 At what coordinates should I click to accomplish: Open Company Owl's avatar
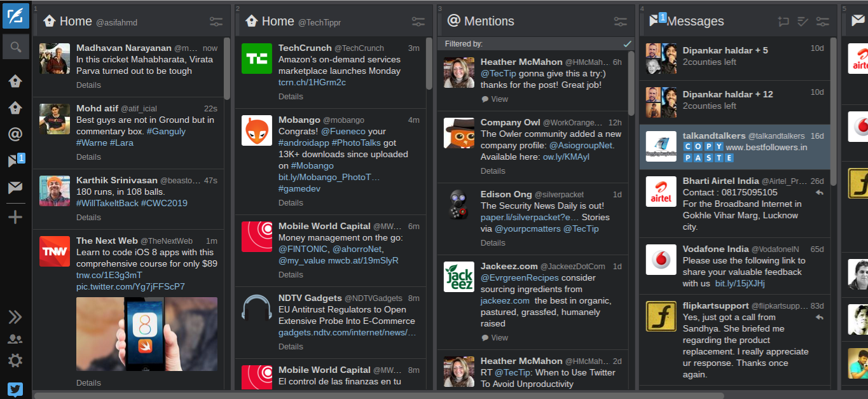point(459,133)
